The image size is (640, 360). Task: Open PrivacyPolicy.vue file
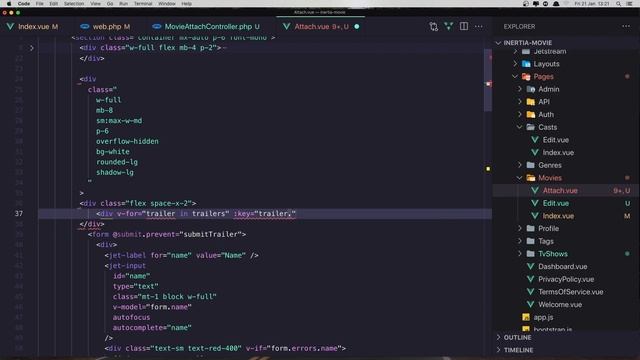[x=566, y=279]
